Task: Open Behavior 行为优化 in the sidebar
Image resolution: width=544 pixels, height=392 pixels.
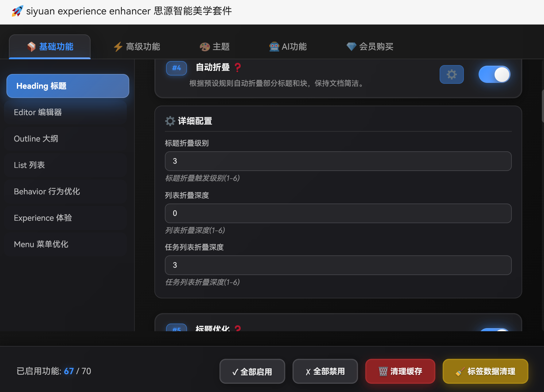Action: click(66, 192)
